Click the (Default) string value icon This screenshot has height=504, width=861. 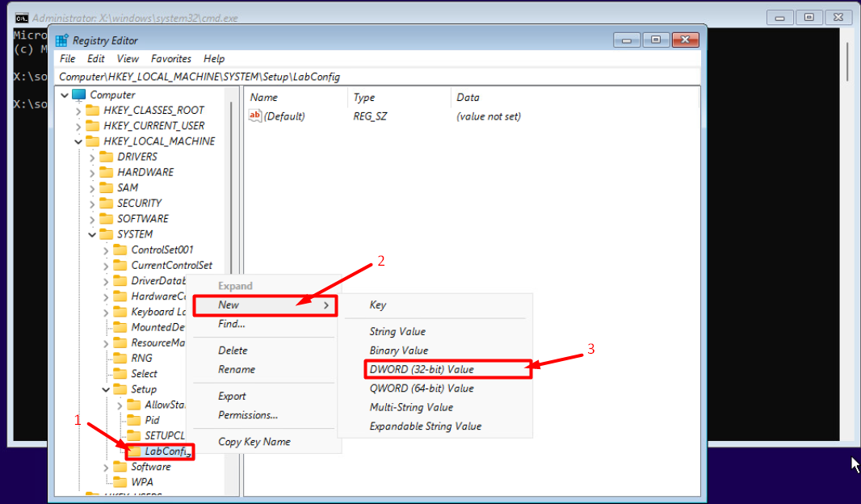pyautogui.click(x=254, y=115)
